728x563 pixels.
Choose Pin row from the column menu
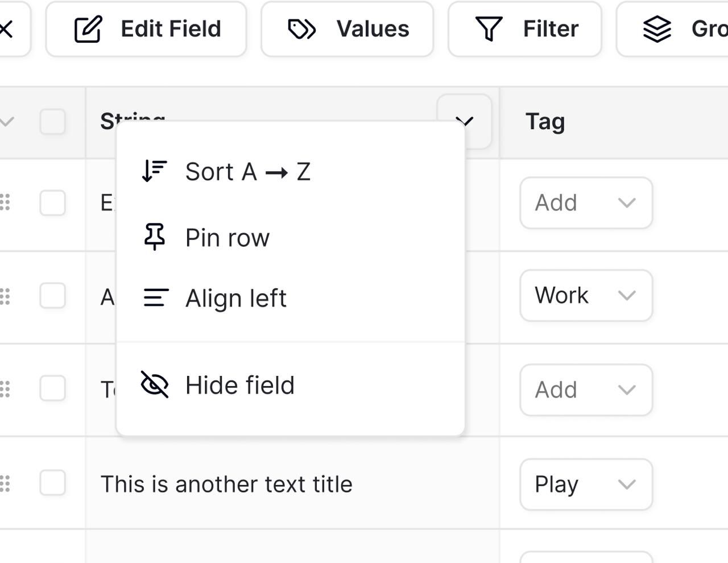point(227,237)
